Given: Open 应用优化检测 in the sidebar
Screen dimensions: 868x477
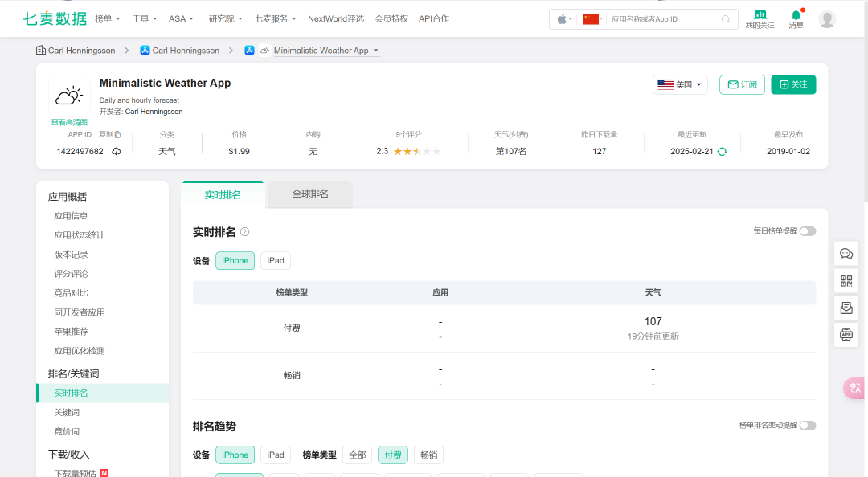Looking at the screenshot, I should [x=79, y=351].
